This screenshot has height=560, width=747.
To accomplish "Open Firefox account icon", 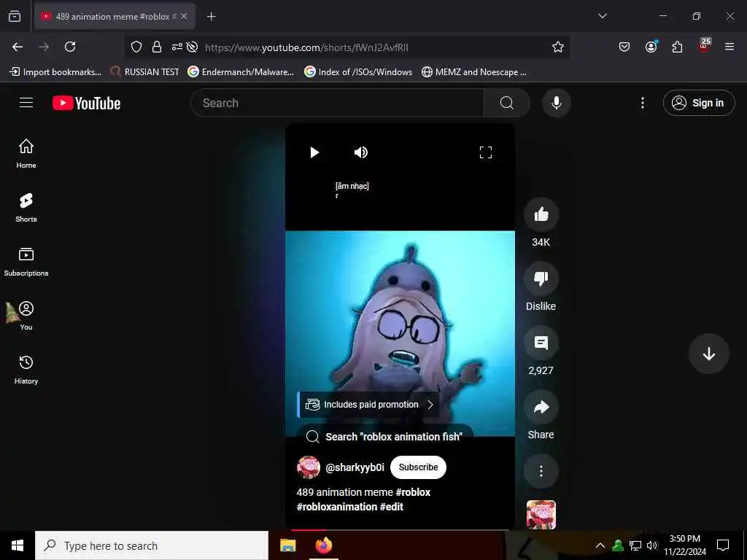I will (x=651, y=47).
